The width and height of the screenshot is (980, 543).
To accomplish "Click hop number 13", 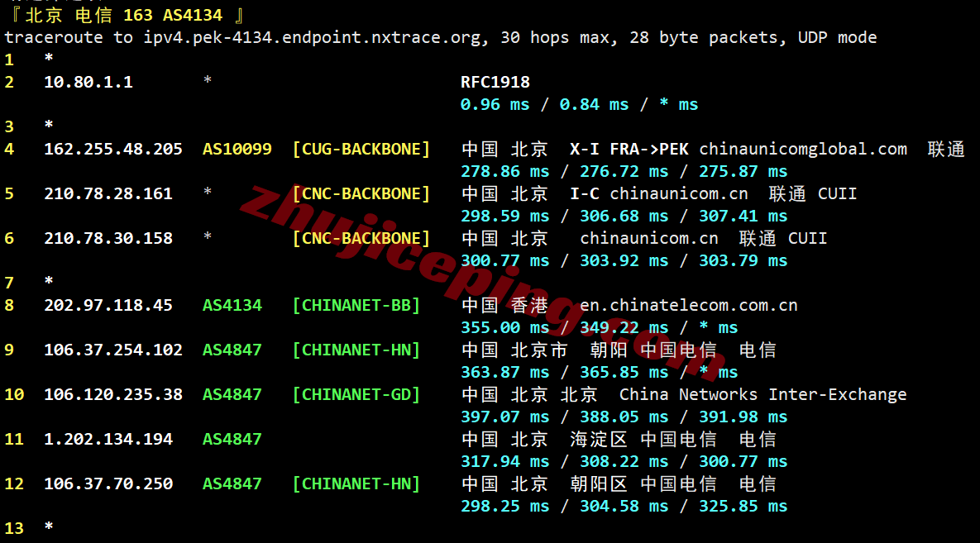I will point(14,529).
